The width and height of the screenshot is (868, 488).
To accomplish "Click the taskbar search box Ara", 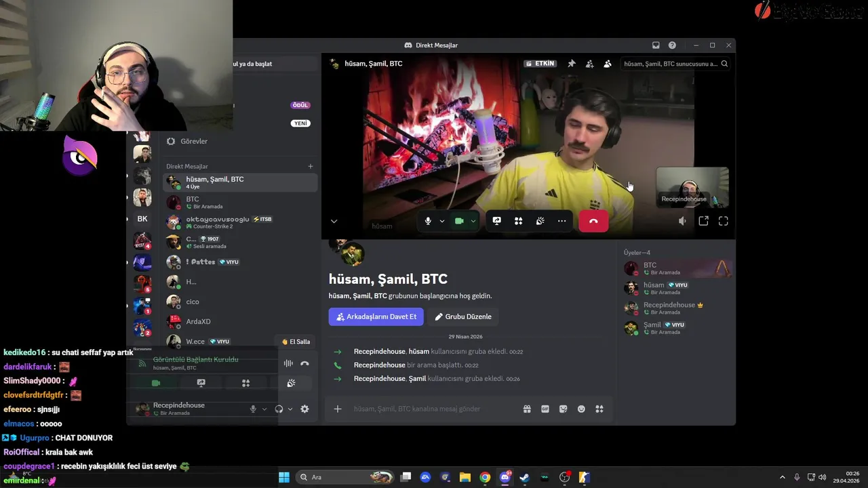I will [x=346, y=477].
